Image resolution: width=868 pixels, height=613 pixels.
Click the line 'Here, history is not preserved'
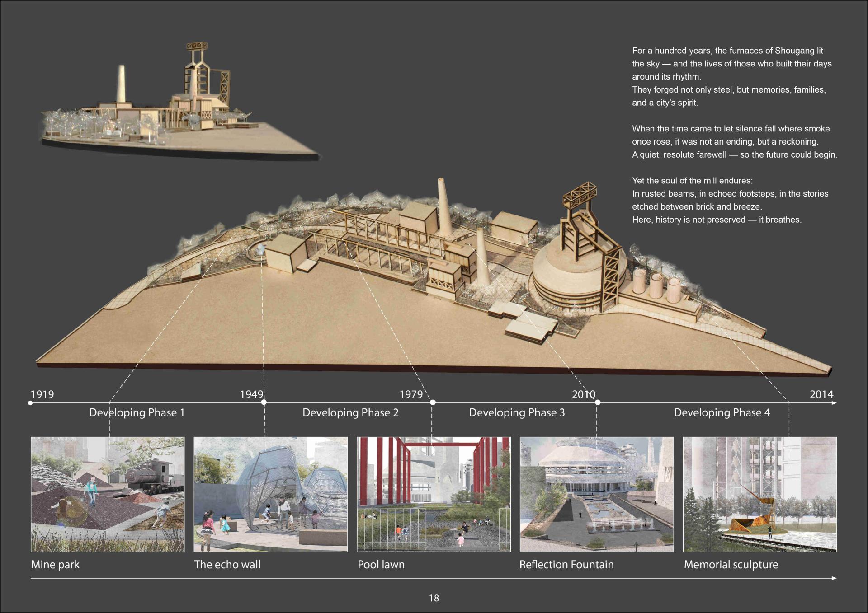[x=717, y=220]
